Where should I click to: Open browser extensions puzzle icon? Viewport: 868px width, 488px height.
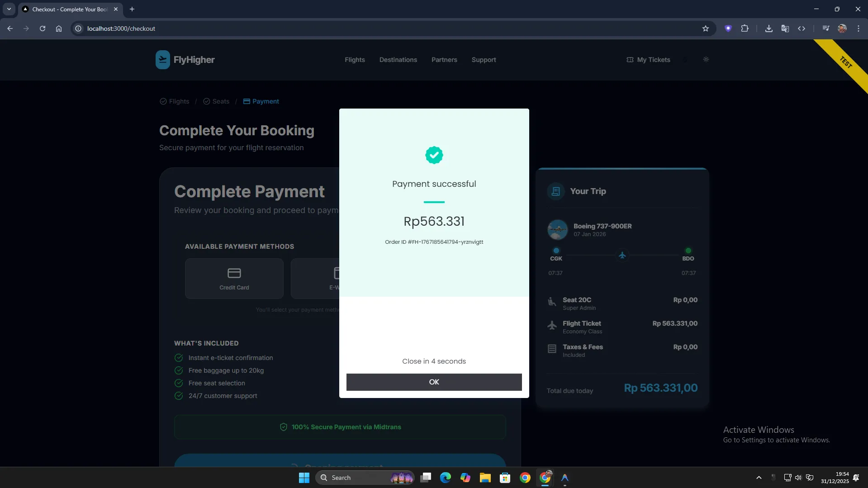pyautogui.click(x=745, y=28)
